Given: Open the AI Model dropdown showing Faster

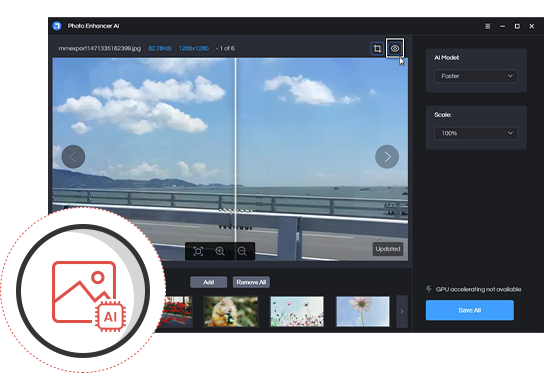Looking at the screenshot, I should tap(476, 76).
